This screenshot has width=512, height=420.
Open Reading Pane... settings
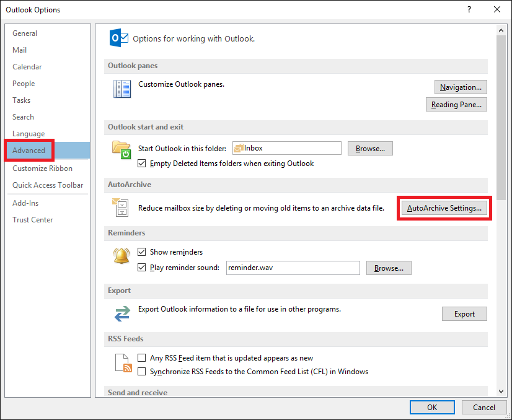(456, 105)
